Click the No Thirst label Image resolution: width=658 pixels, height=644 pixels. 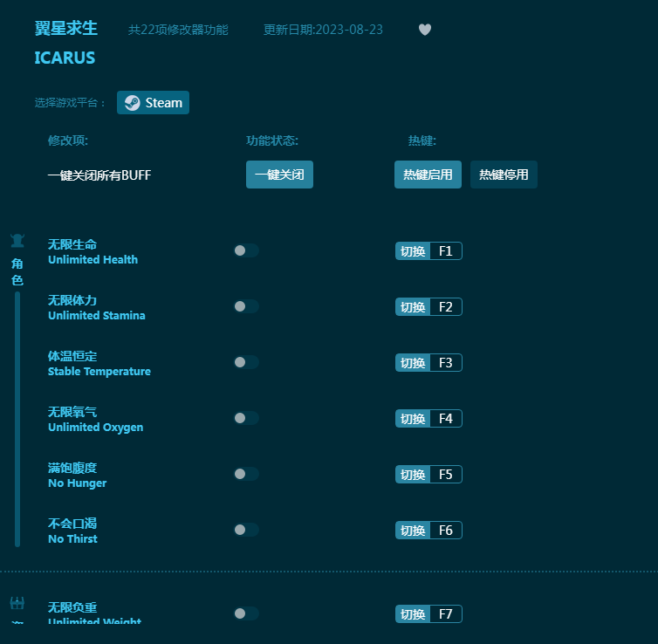[x=72, y=538]
